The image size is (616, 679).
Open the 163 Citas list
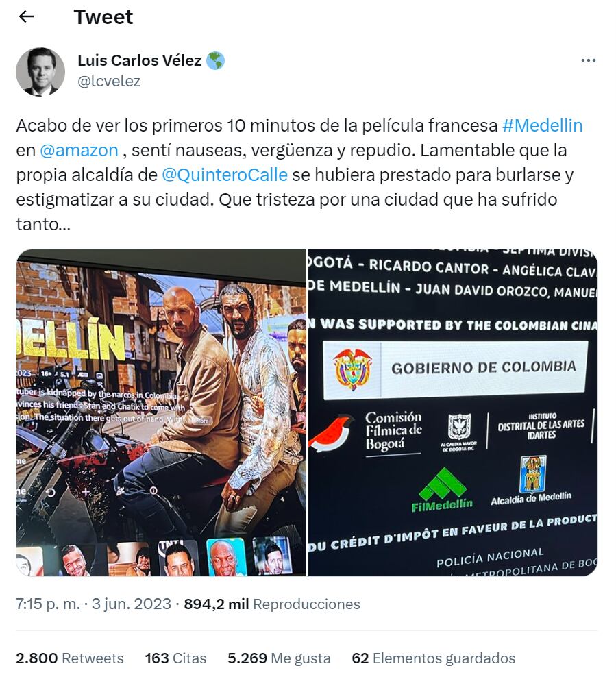coord(175,658)
